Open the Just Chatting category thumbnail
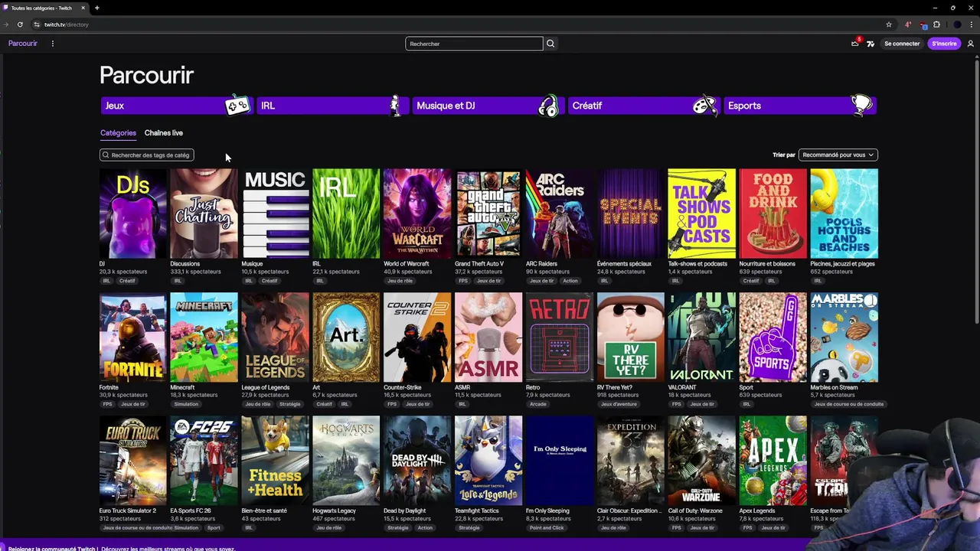 204,214
